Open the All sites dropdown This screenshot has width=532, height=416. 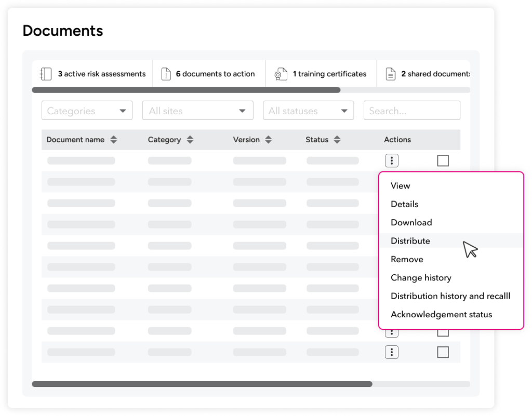pos(198,111)
